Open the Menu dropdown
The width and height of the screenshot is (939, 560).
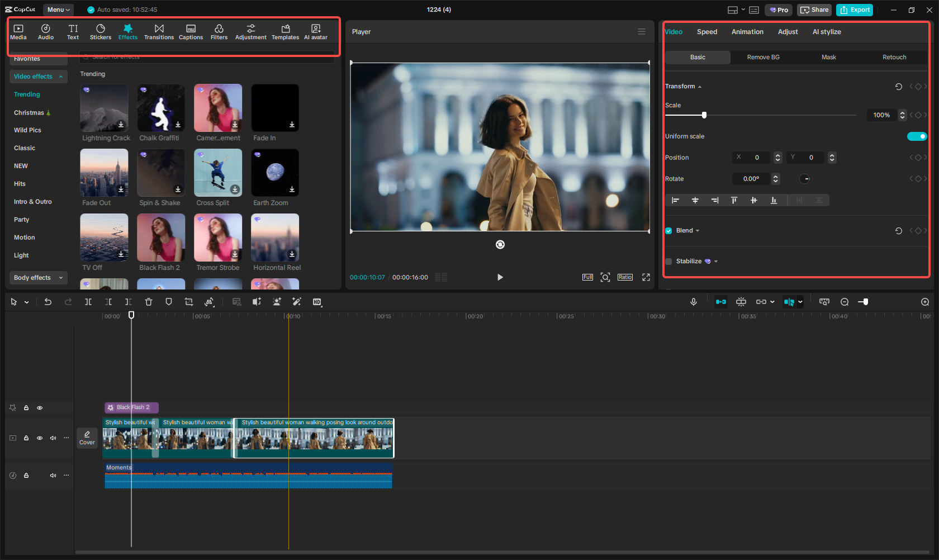tap(58, 10)
